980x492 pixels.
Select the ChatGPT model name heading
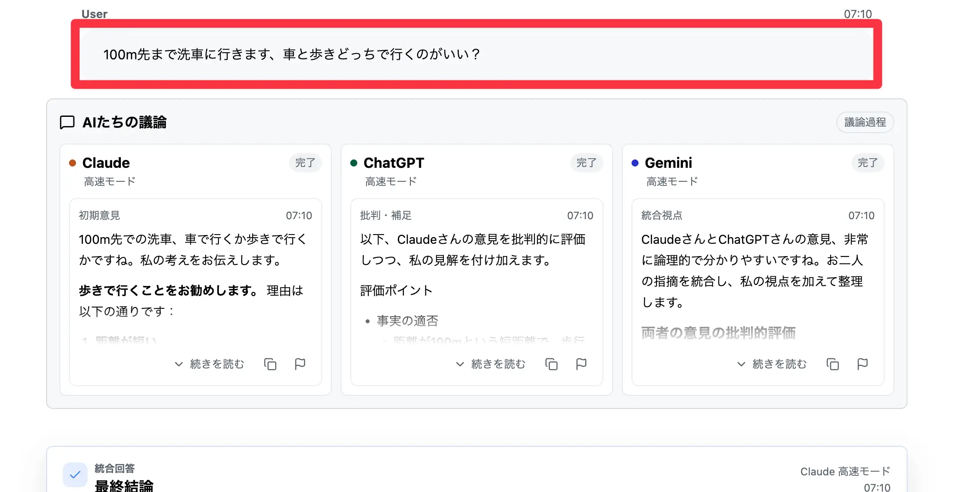(394, 163)
